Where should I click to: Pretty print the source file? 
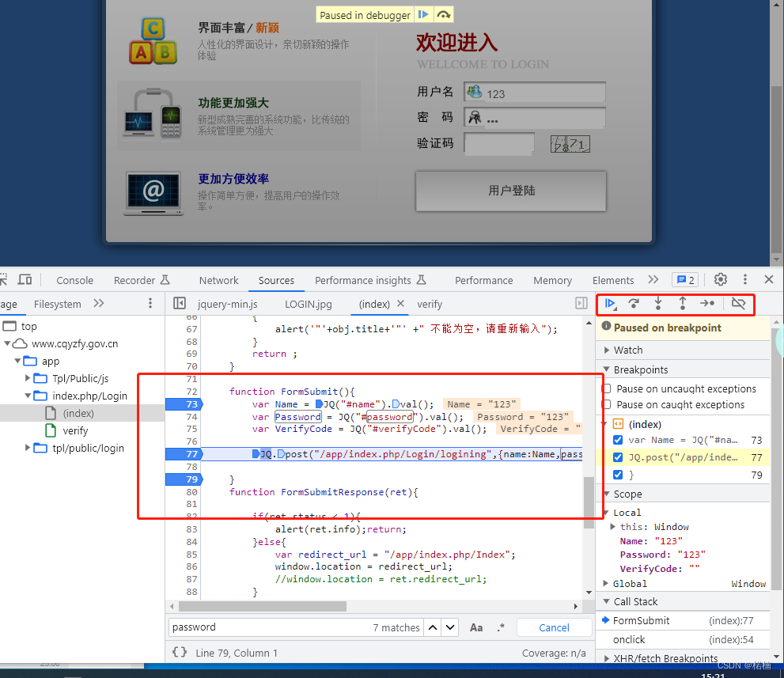coord(180,652)
